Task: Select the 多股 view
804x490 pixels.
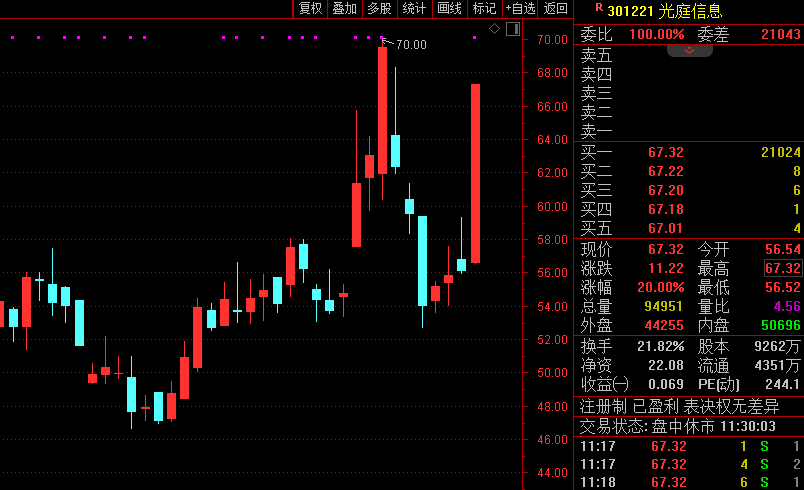Action: click(x=379, y=9)
